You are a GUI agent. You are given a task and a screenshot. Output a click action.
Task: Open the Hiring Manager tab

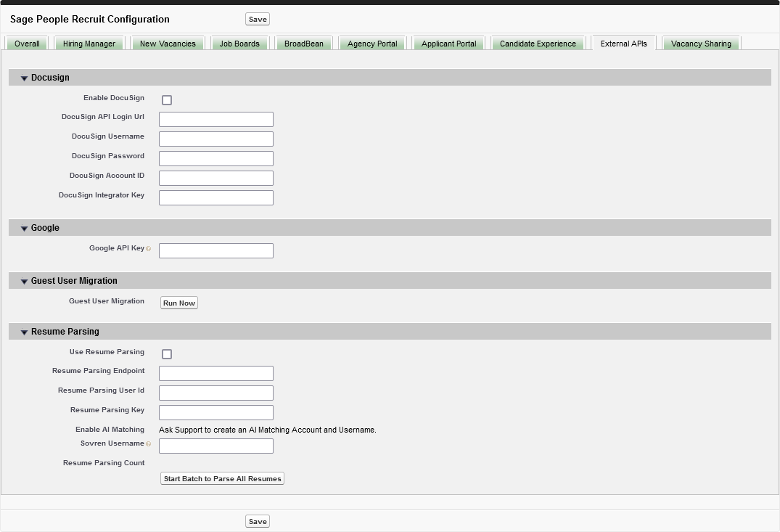tap(89, 44)
